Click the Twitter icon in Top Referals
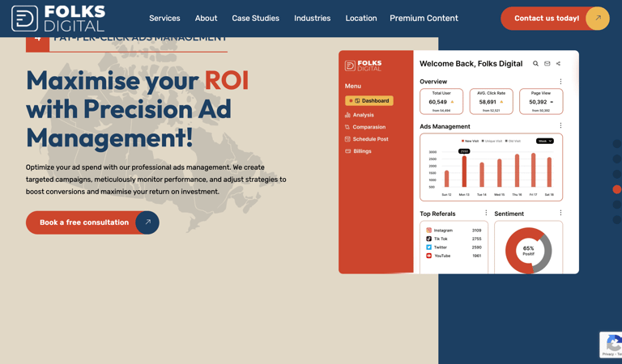 [428, 248]
